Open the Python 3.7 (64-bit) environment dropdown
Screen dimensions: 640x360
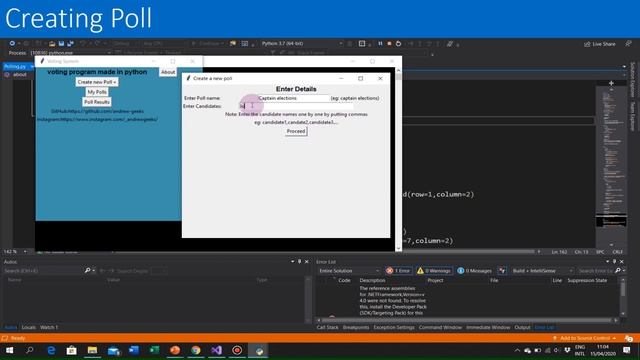[x=302, y=43]
